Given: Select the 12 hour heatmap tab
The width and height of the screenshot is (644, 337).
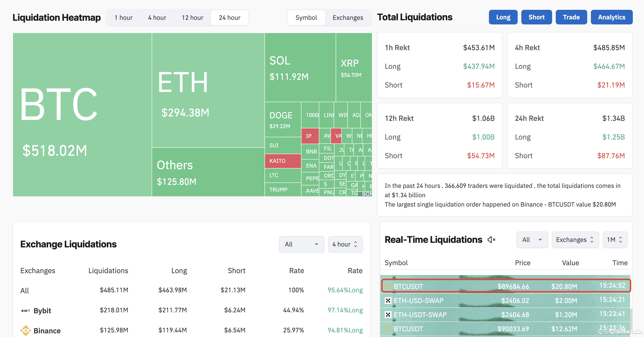Looking at the screenshot, I should 192,18.
